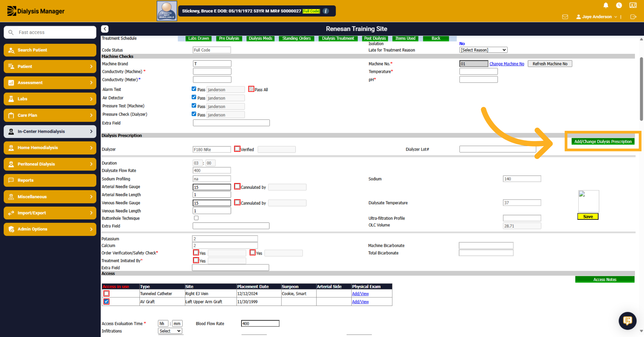This screenshot has width=644, height=337.
Task: Click the Search Patient sidebar icon
Action: click(11, 50)
